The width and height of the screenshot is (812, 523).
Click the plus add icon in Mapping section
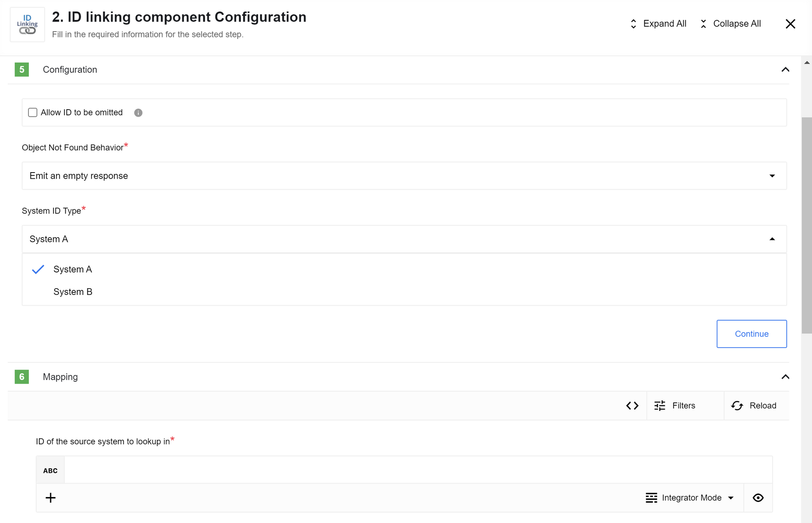(x=50, y=497)
